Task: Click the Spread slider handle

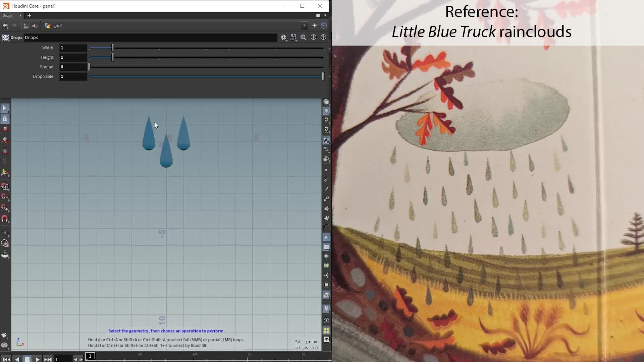Action: [89, 67]
